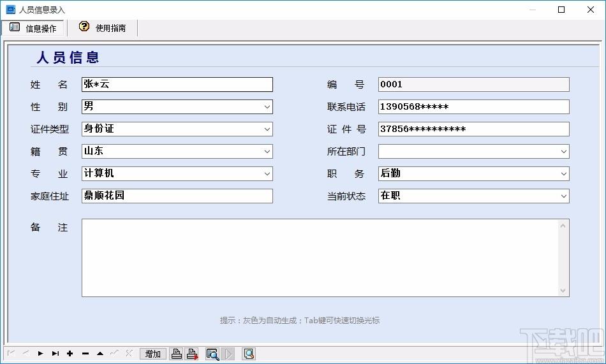
Task: Expand the 性别 dropdown
Action: (267, 107)
